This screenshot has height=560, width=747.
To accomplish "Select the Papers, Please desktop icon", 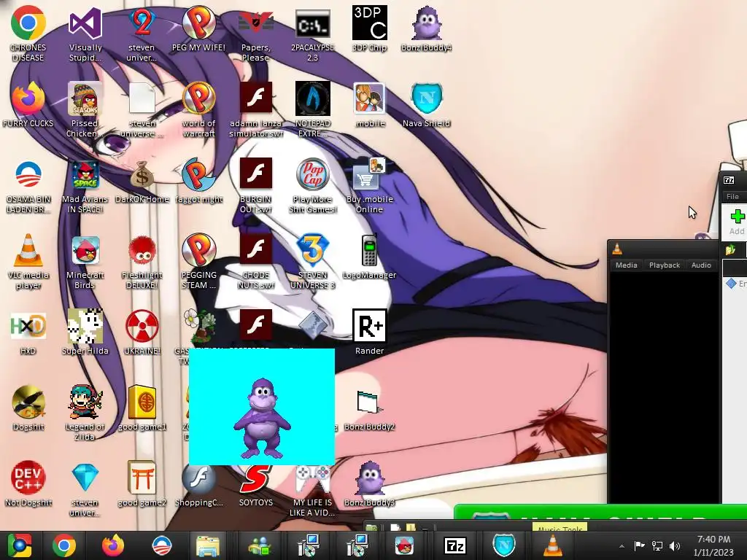I will (x=256, y=23).
